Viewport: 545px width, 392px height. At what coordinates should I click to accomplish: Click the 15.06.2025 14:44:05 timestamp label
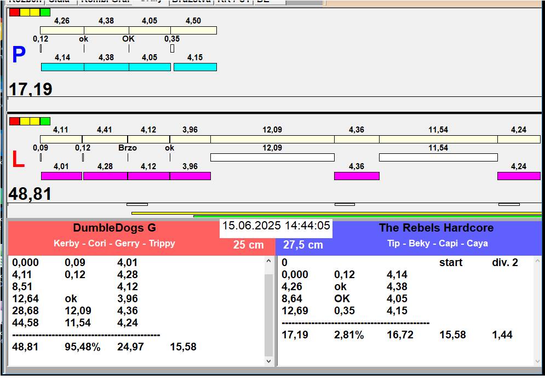coord(276,226)
